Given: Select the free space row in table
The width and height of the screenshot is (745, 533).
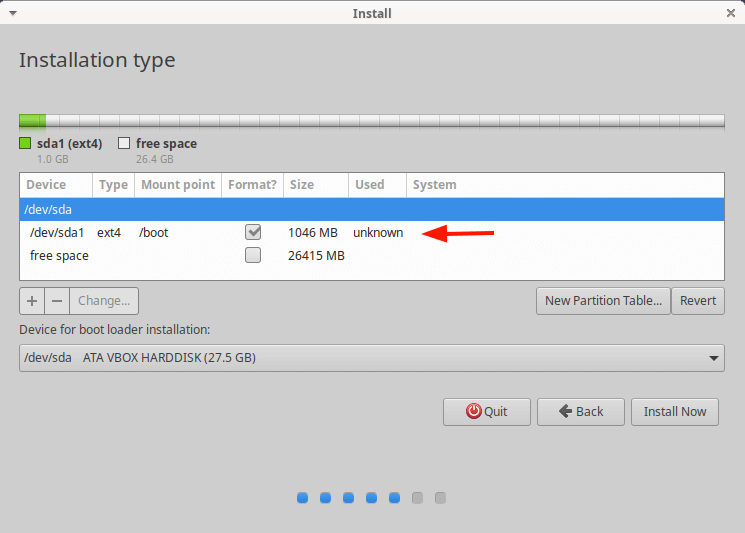Looking at the screenshot, I should [372, 256].
